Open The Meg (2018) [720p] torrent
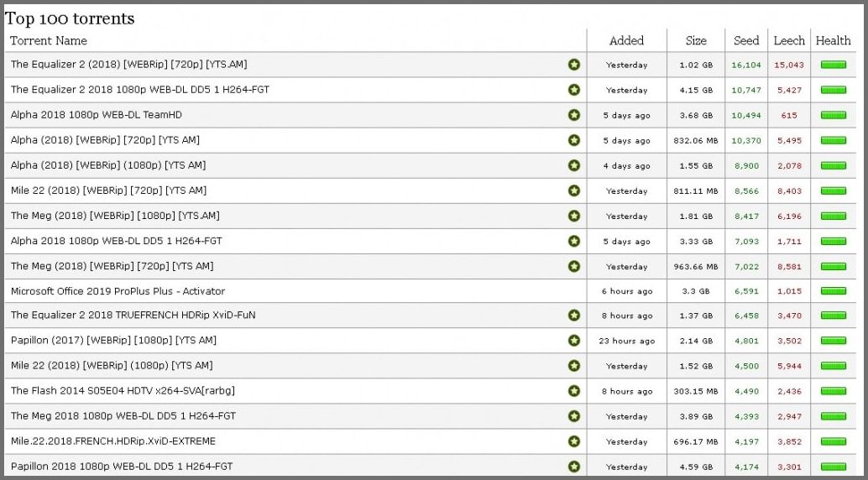The width and height of the screenshot is (868, 480). 112,266
